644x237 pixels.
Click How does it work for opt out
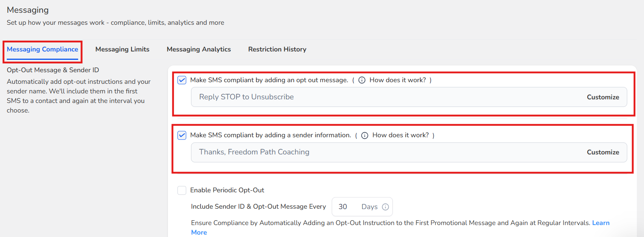tap(398, 80)
